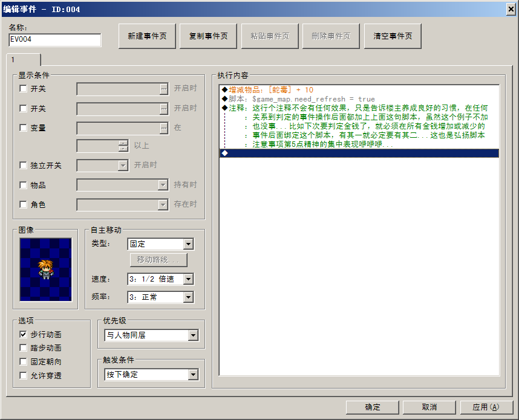Open the second 开关 selector ellipsis button
Screen dimensions: 519x420
[x=163, y=109]
